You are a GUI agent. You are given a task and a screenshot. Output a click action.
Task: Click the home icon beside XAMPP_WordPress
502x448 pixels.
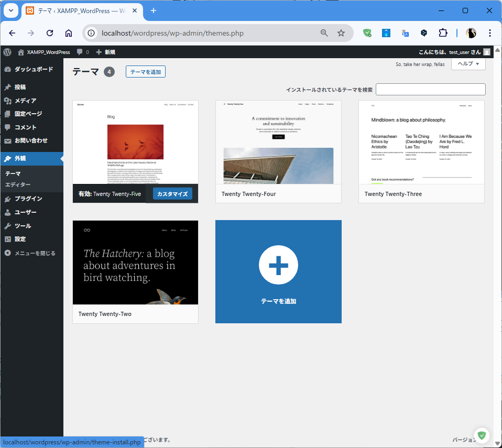(21, 52)
